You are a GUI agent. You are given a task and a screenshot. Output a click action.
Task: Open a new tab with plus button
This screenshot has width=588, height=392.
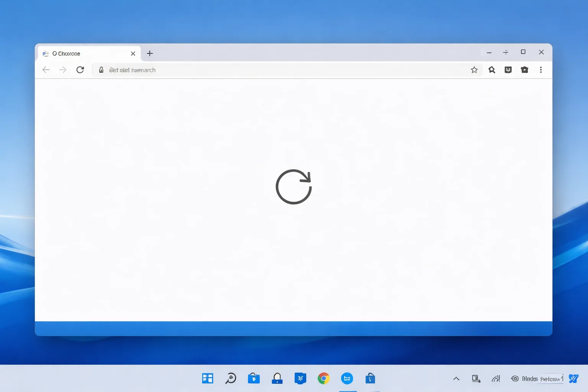(x=150, y=53)
